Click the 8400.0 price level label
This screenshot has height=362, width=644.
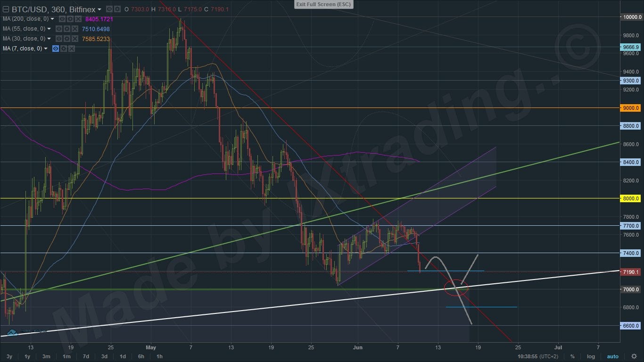[x=631, y=162]
